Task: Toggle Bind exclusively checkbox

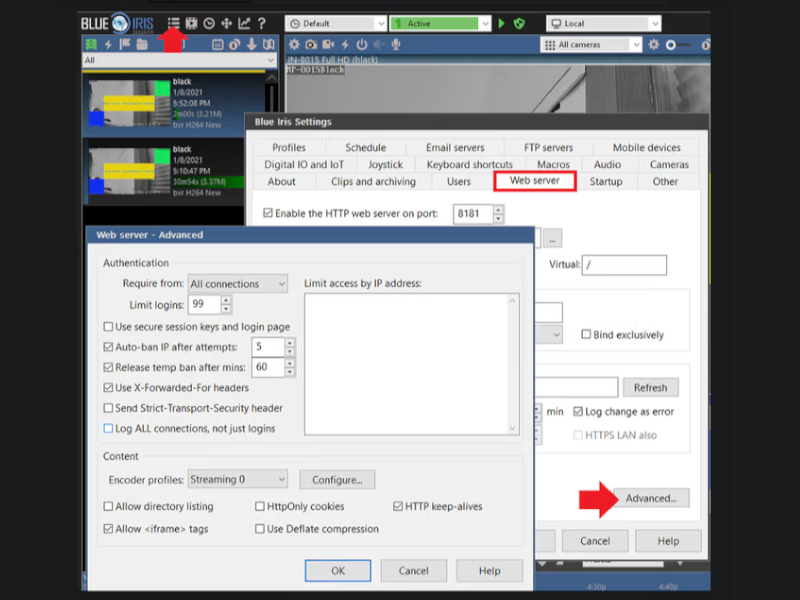Action: pyautogui.click(x=586, y=335)
